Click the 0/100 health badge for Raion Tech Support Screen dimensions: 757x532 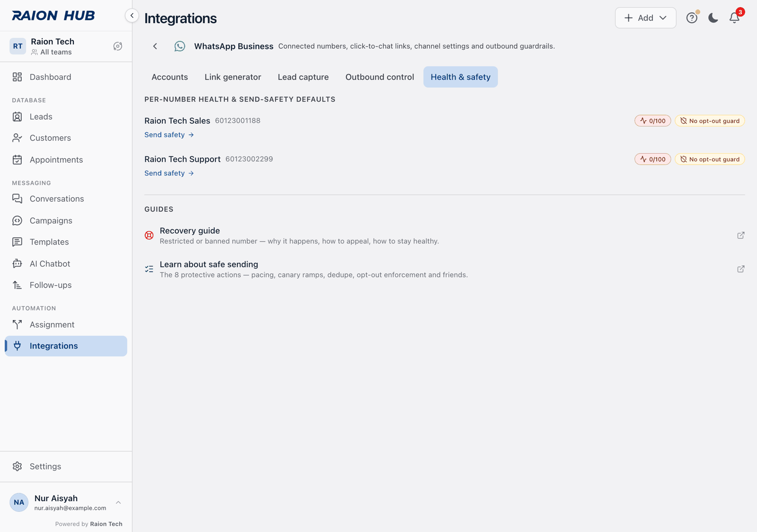pos(652,159)
